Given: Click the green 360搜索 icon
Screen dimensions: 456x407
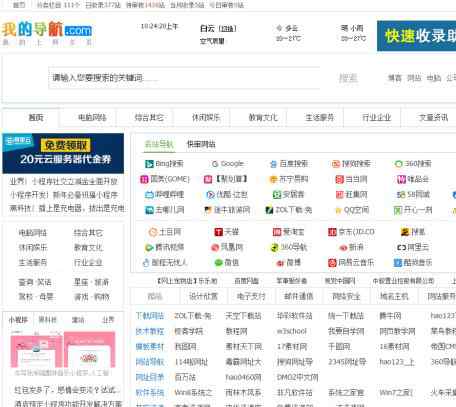Looking at the screenshot, I should 398,164.
